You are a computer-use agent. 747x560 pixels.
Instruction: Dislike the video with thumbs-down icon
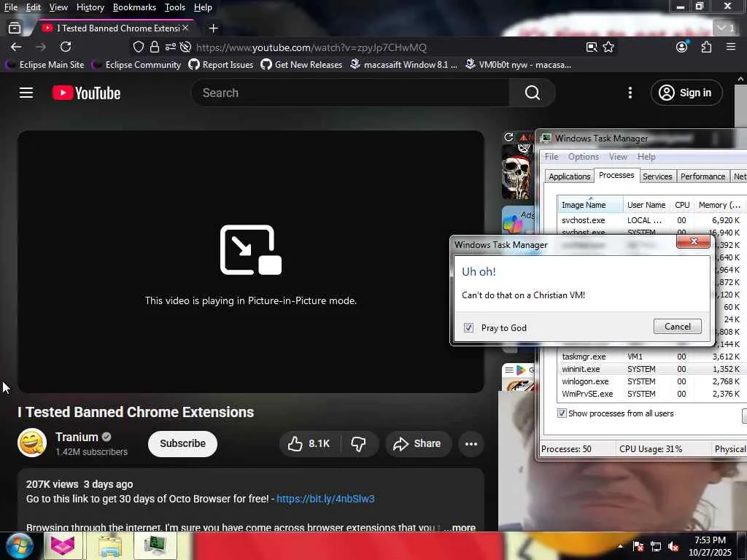tap(359, 443)
